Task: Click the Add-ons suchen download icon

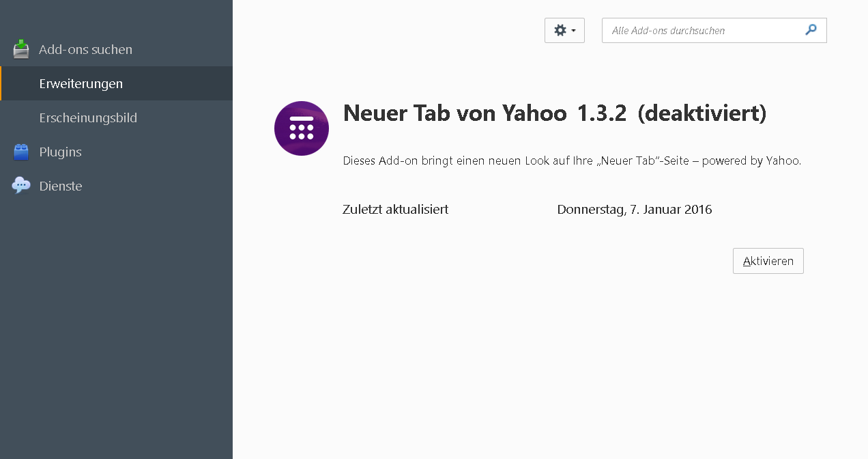Action: 21,49
